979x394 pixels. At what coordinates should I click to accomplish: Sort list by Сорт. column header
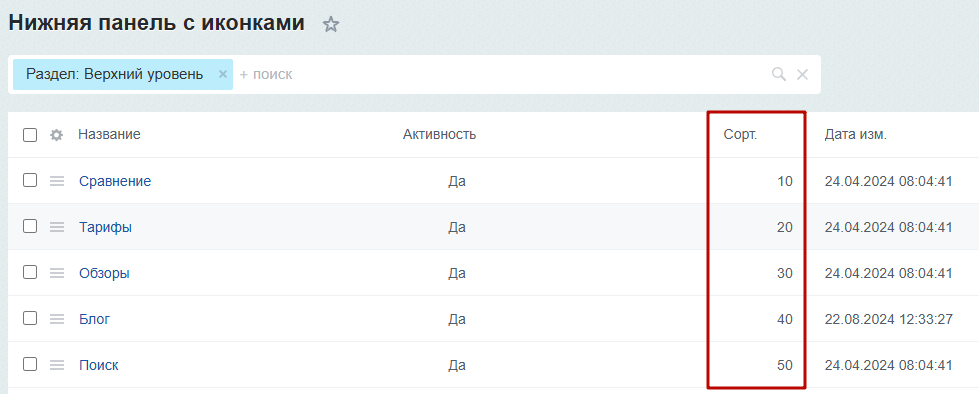tap(740, 134)
